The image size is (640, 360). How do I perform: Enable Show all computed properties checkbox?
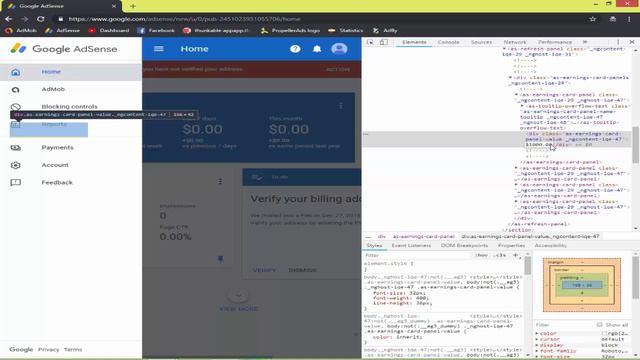pyautogui.click(x=600, y=325)
